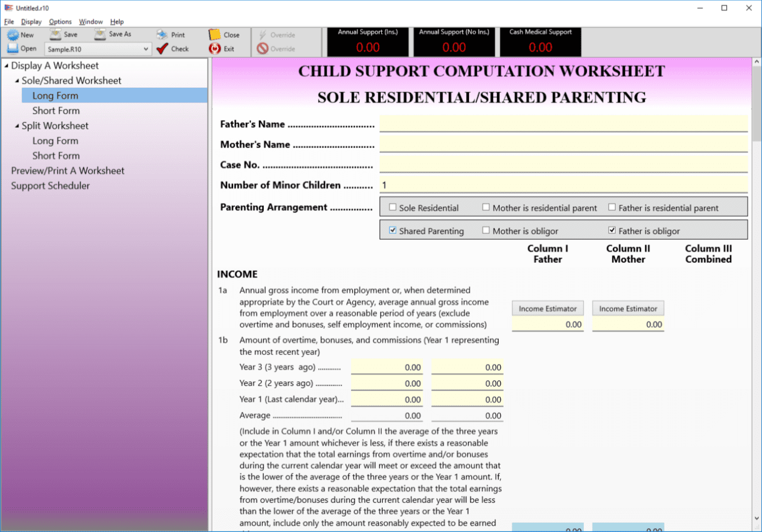This screenshot has height=532, width=762.
Task: Enable the Sole Residential checkbox
Action: coord(393,207)
